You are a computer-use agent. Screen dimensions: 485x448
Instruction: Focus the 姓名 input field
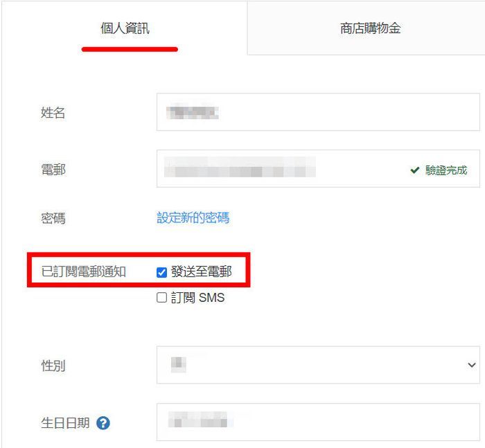pos(318,112)
